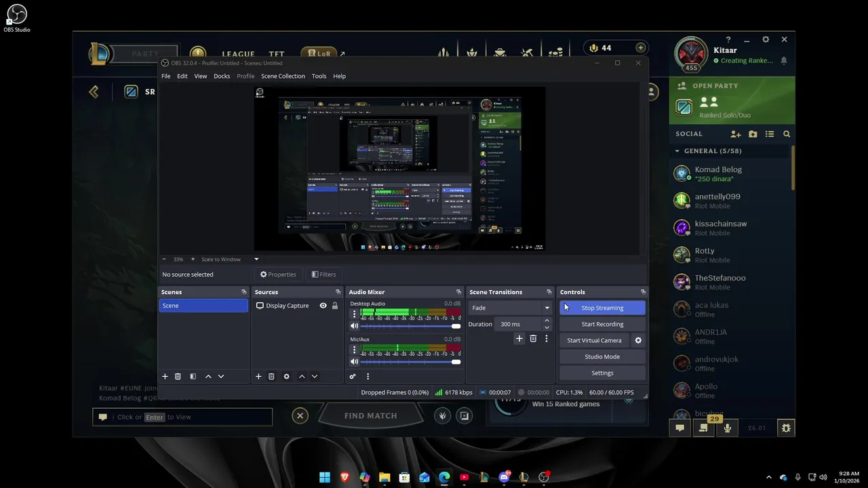This screenshot has width=868, height=488.
Task: Move scene up arrow in Scenes panel
Action: (208, 376)
